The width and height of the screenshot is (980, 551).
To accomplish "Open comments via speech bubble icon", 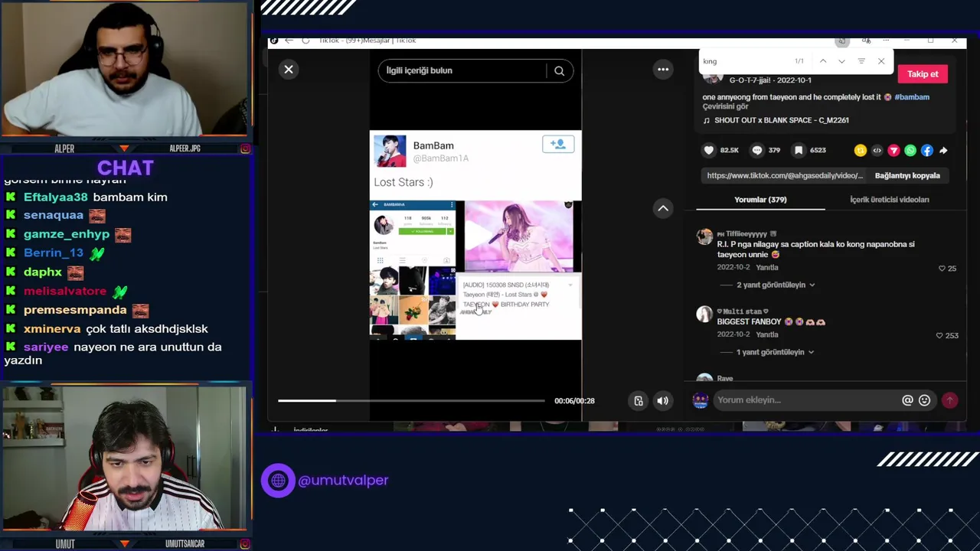I will click(757, 150).
